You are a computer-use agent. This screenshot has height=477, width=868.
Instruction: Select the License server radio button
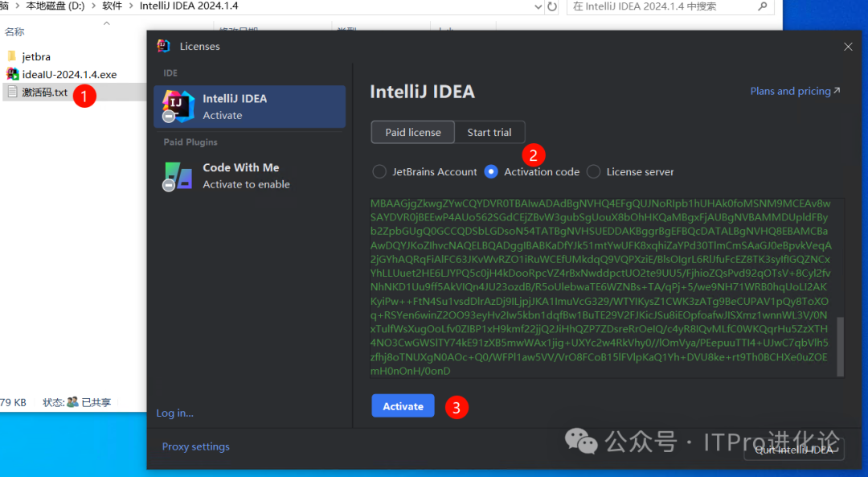pos(593,172)
